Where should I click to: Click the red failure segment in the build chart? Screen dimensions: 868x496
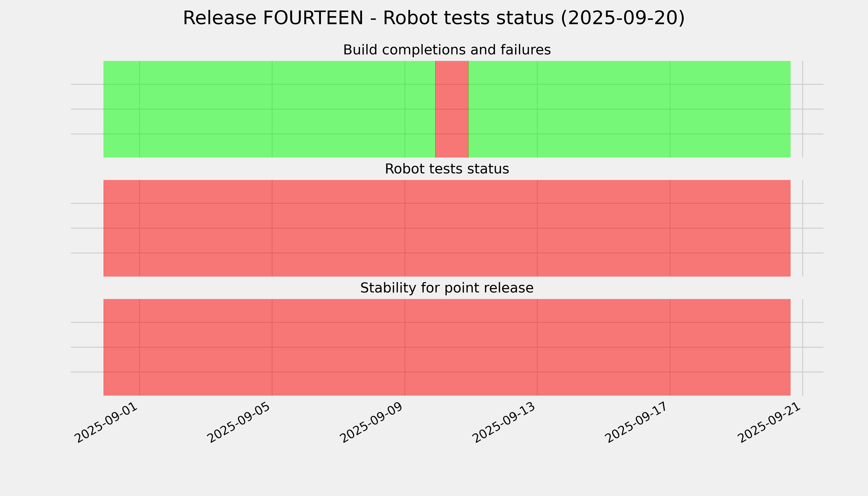(x=452, y=109)
